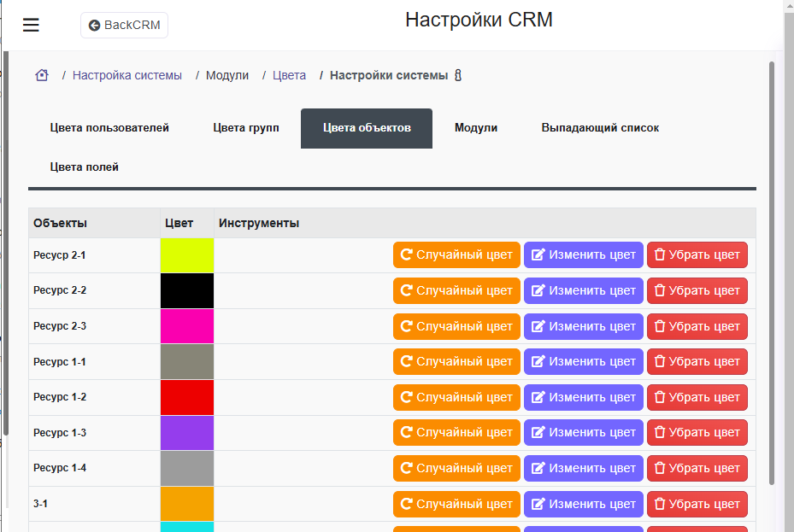This screenshot has height=532, width=794.
Task: Set random color for Ресурс 2-1
Action: [x=456, y=255]
